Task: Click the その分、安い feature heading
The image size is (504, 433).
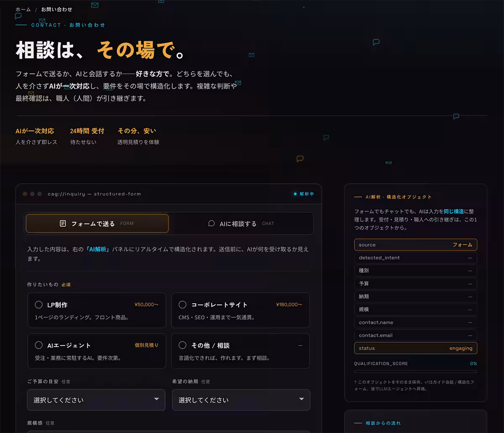Action: [x=136, y=131]
